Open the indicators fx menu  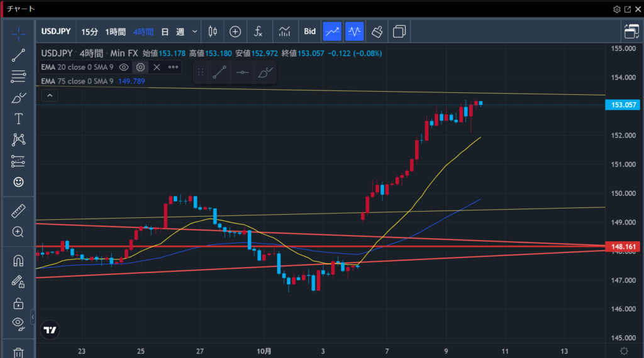click(258, 31)
